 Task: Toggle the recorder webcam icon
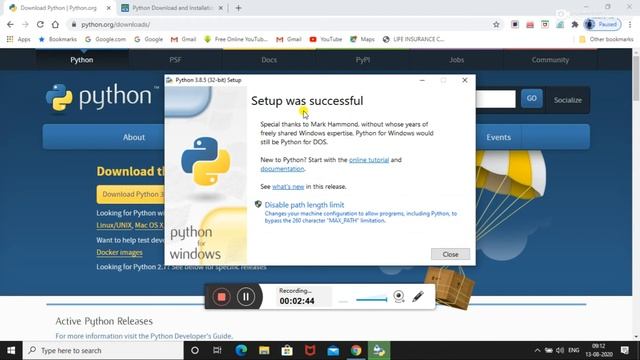[x=399, y=296]
